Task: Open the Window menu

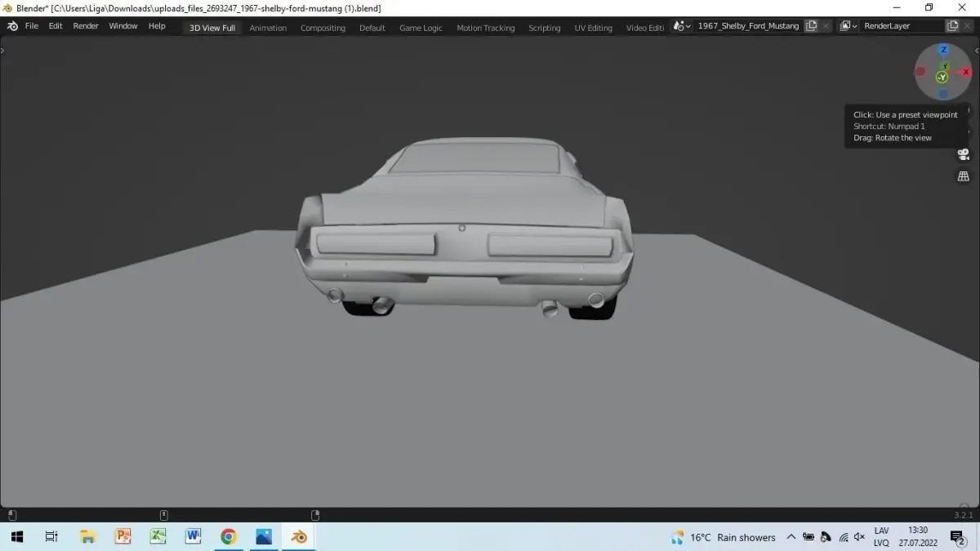Action: point(123,26)
